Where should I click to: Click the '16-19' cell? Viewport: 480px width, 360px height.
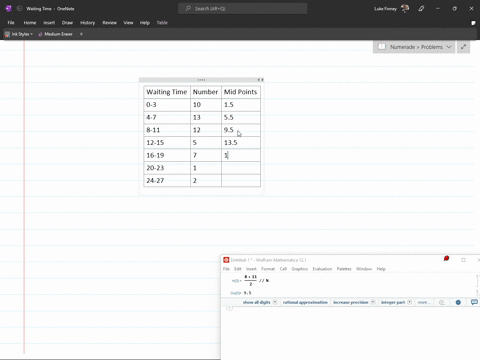tap(167, 155)
